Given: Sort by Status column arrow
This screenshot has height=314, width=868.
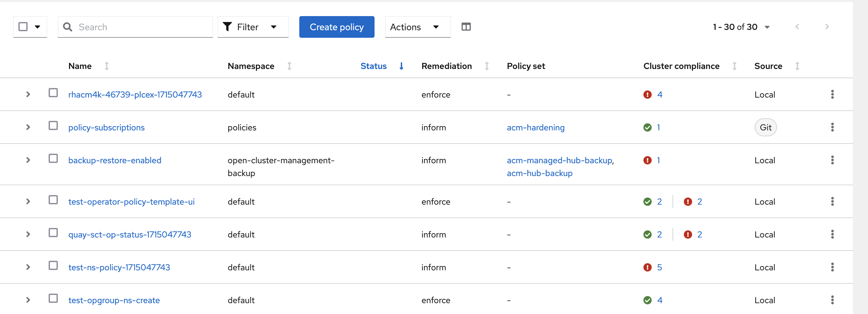Looking at the screenshot, I should (x=401, y=66).
